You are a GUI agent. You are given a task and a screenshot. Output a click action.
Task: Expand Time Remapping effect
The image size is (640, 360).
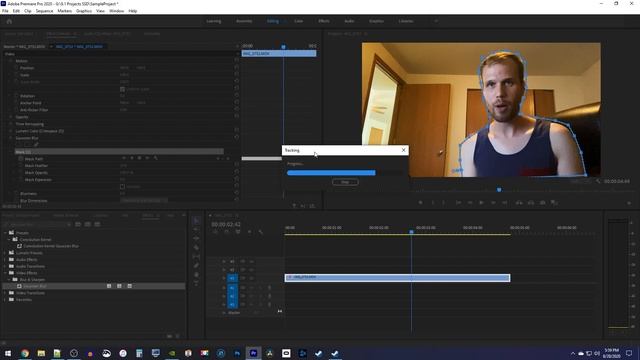coord(11,124)
